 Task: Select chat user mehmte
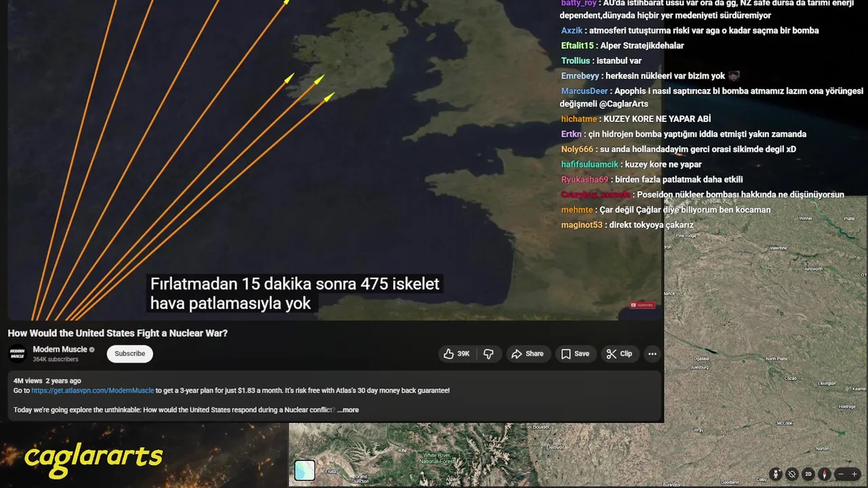[x=576, y=210]
